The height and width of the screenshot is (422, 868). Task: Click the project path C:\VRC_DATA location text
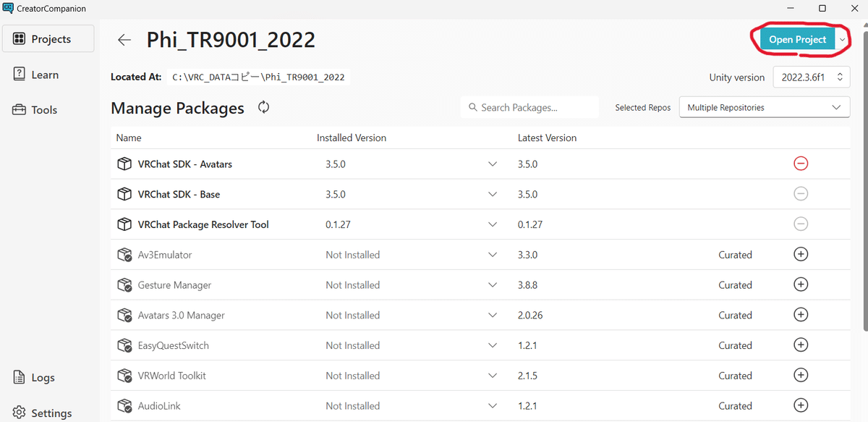pos(258,77)
